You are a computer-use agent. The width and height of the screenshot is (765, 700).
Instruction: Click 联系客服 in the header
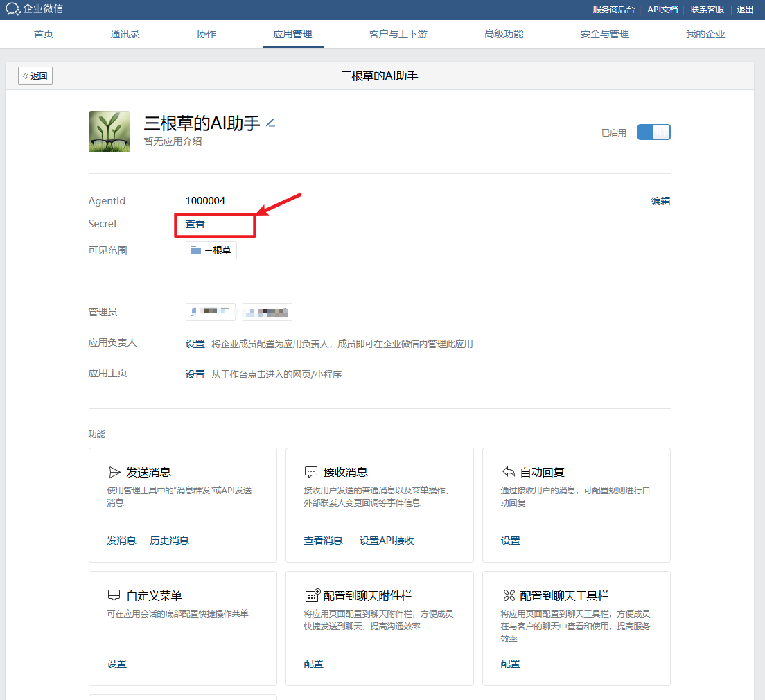707,9
